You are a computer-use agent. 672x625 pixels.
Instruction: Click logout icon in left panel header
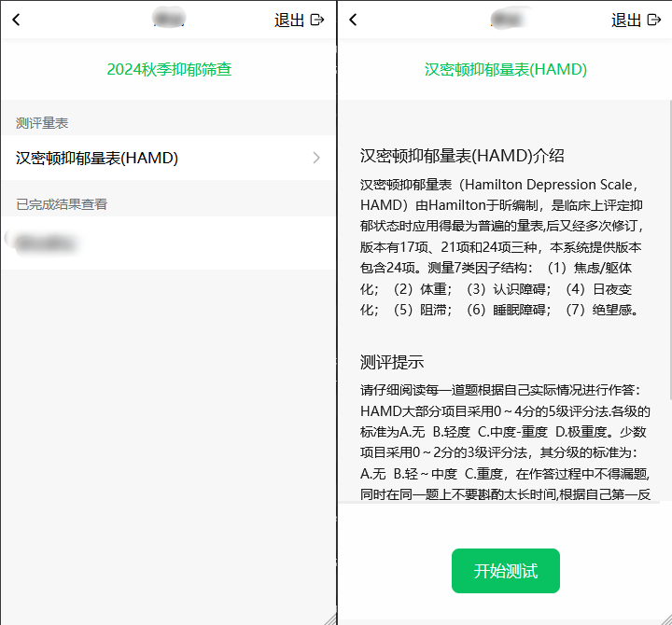point(316,20)
